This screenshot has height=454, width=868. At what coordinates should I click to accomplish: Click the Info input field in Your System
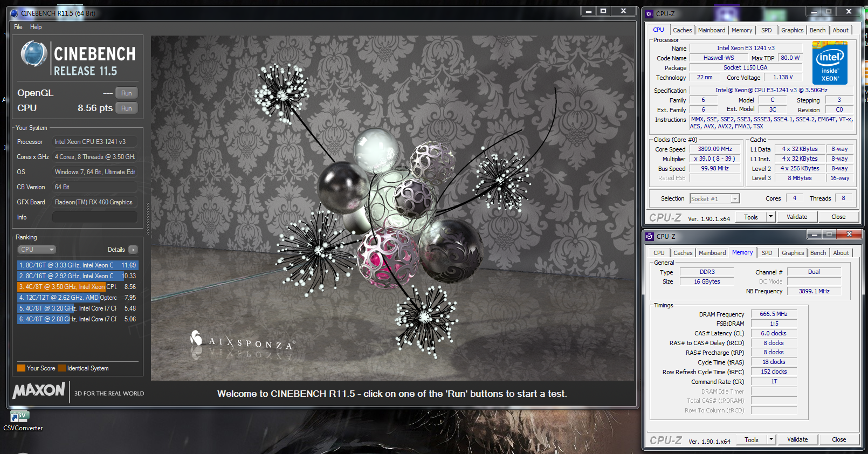(94, 217)
